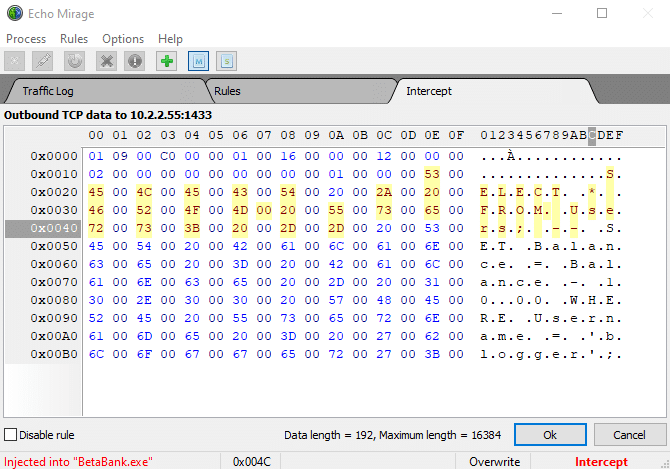Click the Echo Mirage title bar app icon
The width and height of the screenshot is (670, 469).
pos(13,14)
